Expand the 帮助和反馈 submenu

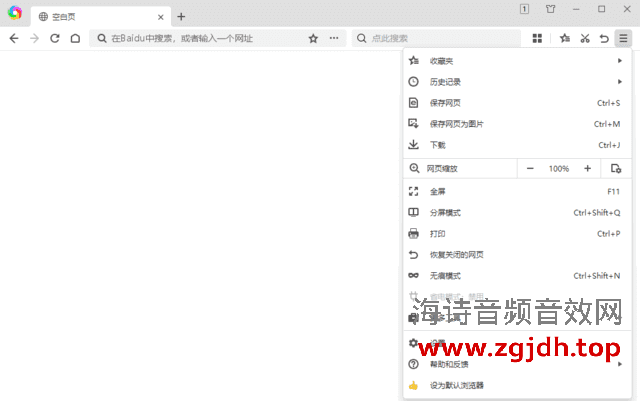click(x=517, y=364)
